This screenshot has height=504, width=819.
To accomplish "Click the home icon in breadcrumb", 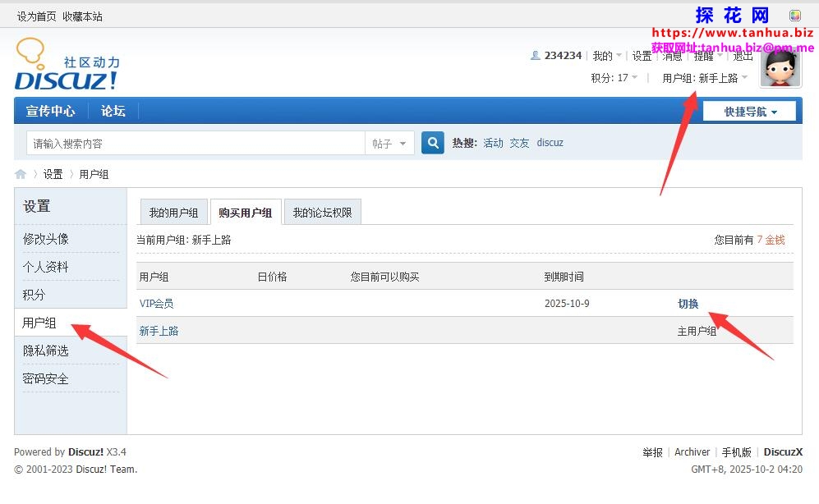I will [21, 174].
